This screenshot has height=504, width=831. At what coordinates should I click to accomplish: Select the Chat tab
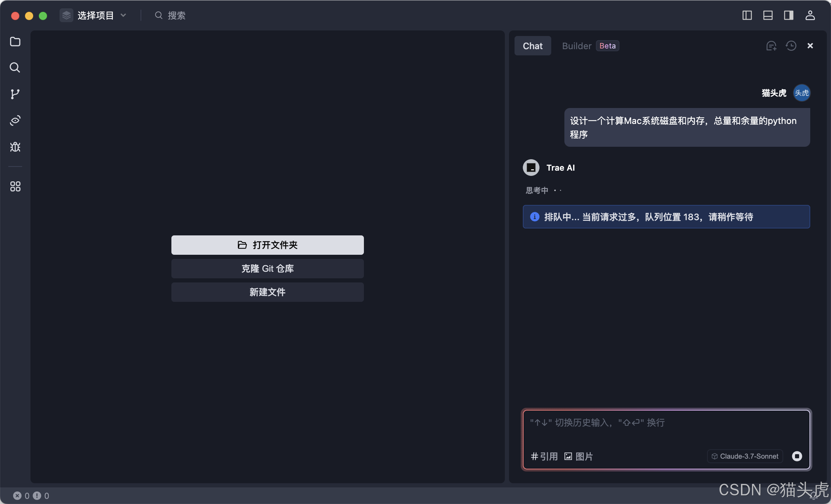(532, 46)
